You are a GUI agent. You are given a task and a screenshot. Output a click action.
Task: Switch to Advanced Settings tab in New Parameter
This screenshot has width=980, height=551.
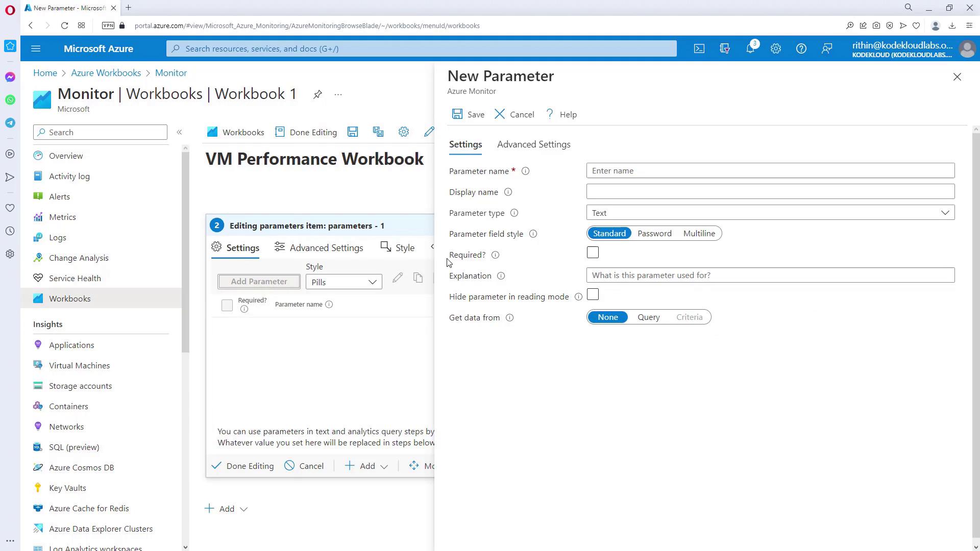533,145
